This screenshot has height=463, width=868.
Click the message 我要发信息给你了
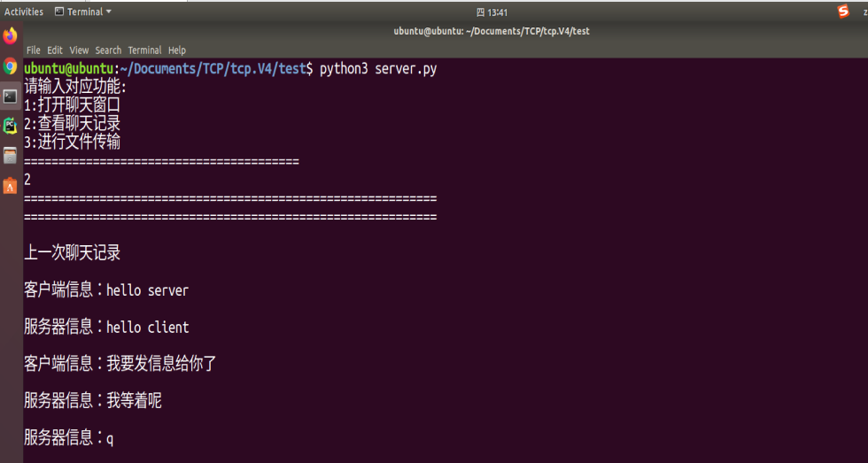point(161,364)
